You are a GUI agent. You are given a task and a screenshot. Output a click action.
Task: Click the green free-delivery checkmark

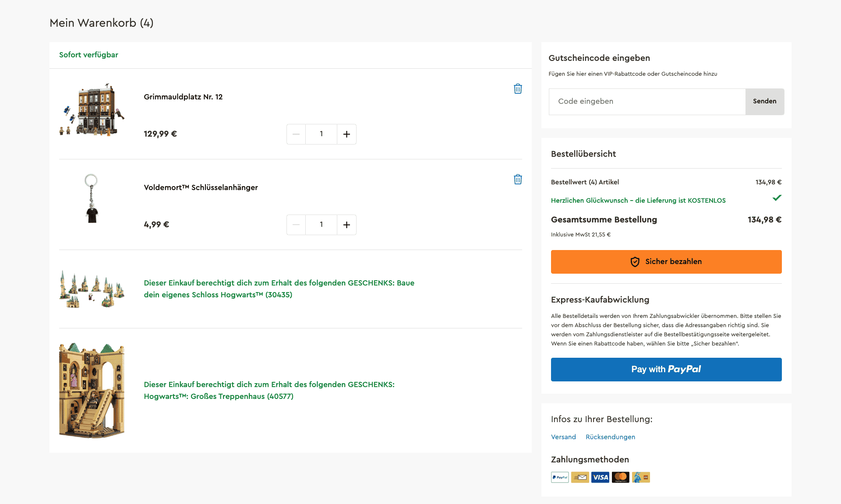point(777,198)
